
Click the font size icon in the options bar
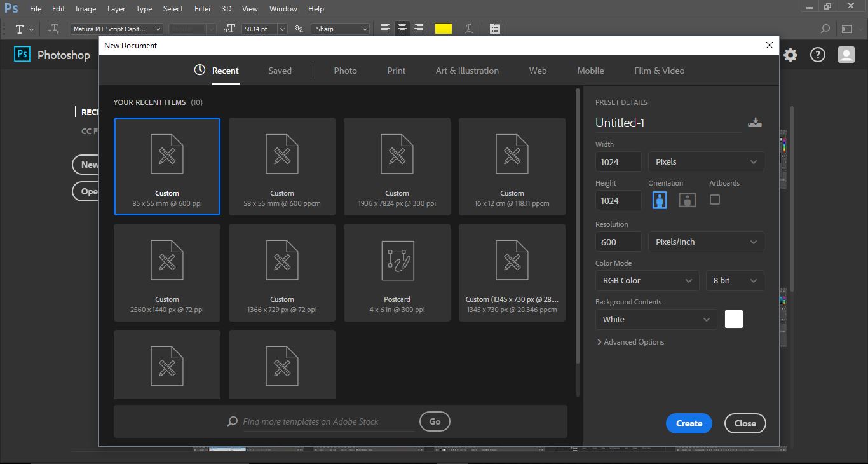(x=229, y=29)
